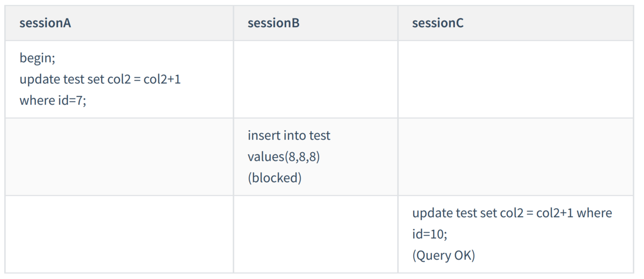Image resolution: width=644 pixels, height=279 pixels.
Task: Click the 'begin;' statement in sessionA
Action: point(37,58)
